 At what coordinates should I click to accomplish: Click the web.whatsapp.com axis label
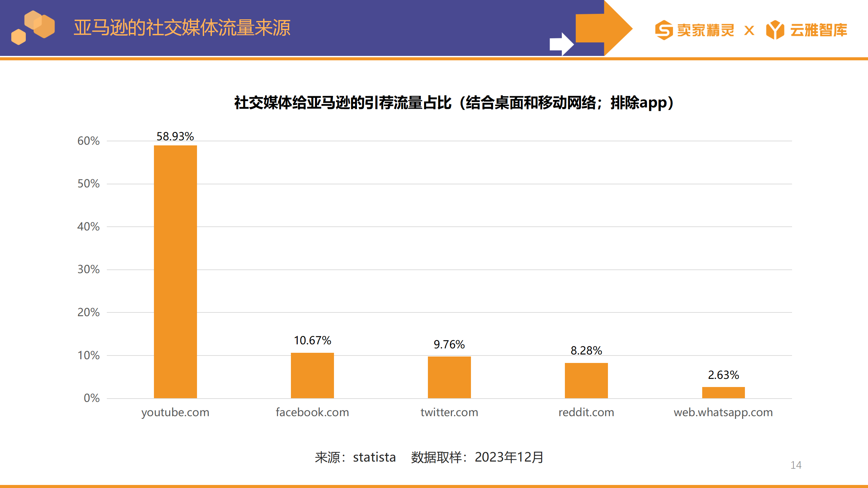[723, 412]
